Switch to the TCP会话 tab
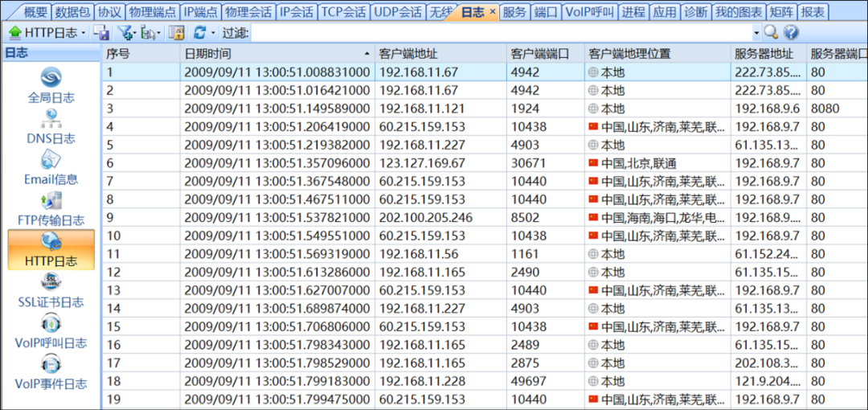Viewport: 868px width, 410px height. tap(343, 12)
